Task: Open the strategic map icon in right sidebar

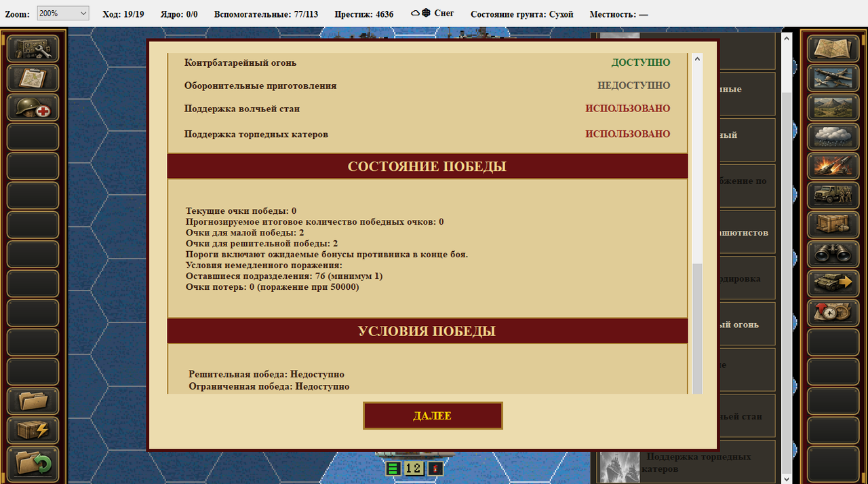Action: [x=834, y=49]
